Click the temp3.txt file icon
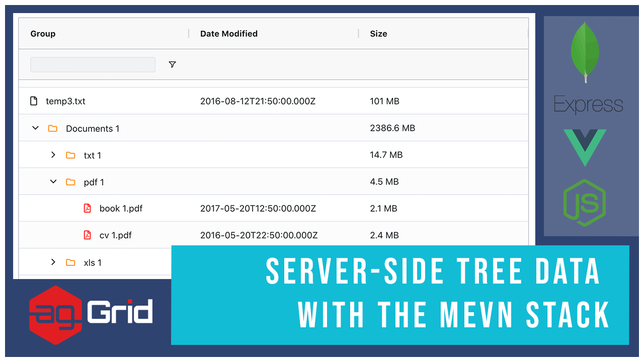 (34, 101)
